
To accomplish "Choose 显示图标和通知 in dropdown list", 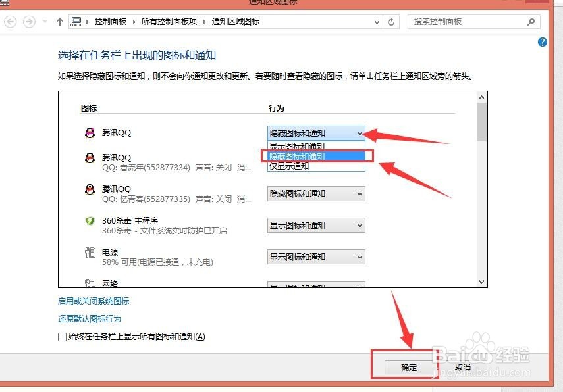I will tap(316, 146).
